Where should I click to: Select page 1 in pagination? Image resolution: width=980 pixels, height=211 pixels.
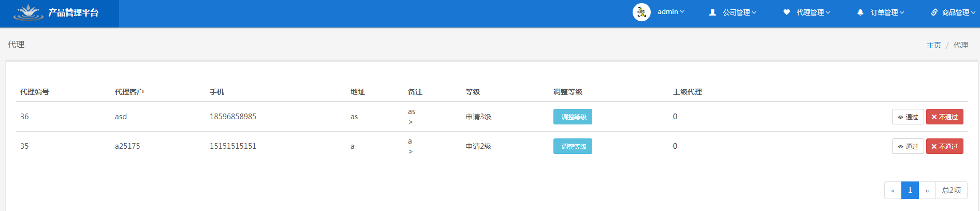tap(910, 190)
